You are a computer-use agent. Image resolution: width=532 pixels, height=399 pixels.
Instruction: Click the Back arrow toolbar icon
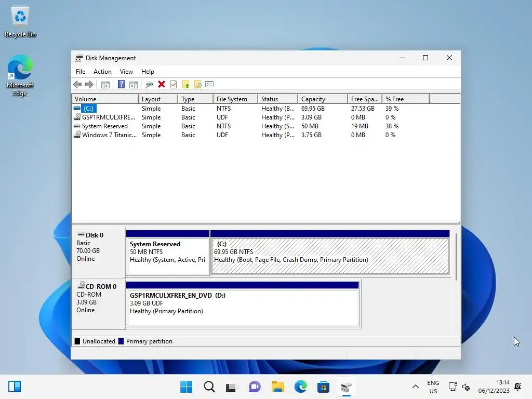click(77, 85)
